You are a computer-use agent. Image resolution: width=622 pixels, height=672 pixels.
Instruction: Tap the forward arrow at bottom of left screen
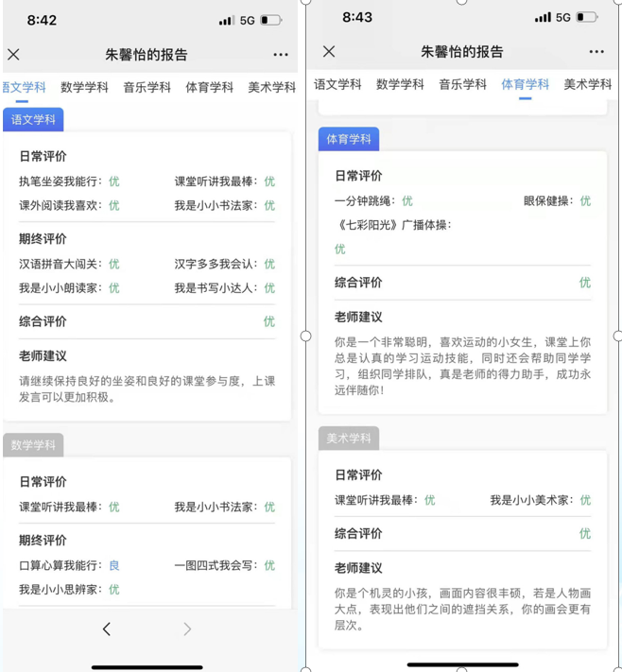pos(187,629)
